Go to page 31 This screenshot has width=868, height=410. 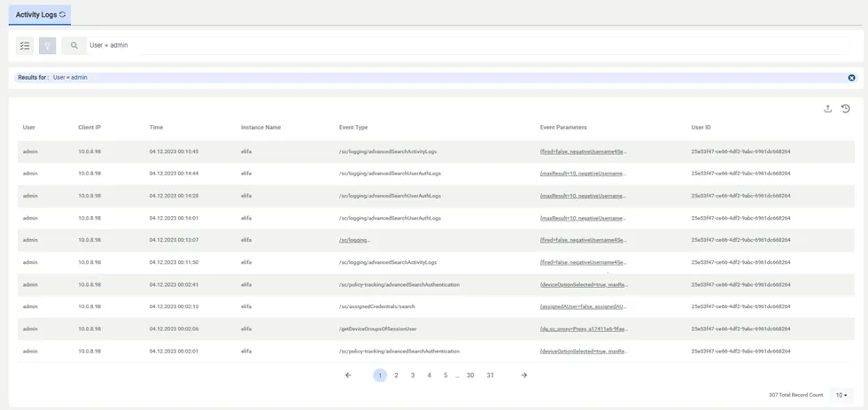pos(490,375)
